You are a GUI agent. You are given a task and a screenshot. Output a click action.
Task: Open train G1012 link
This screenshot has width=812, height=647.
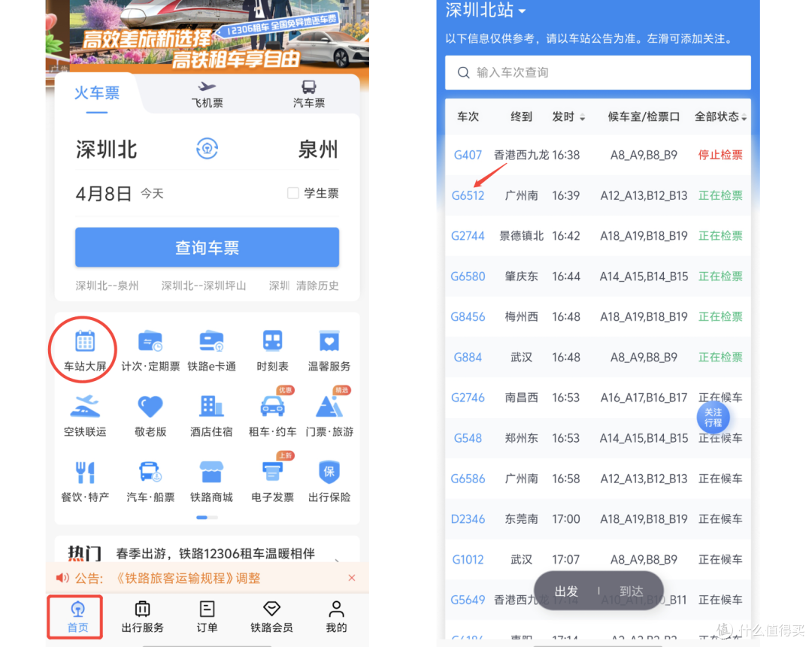tap(468, 560)
